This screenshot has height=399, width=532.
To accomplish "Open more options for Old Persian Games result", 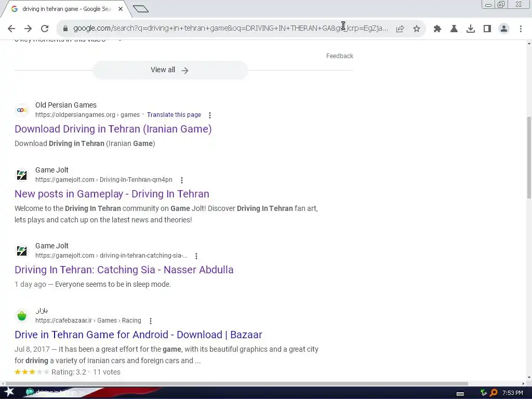I will pos(210,115).
